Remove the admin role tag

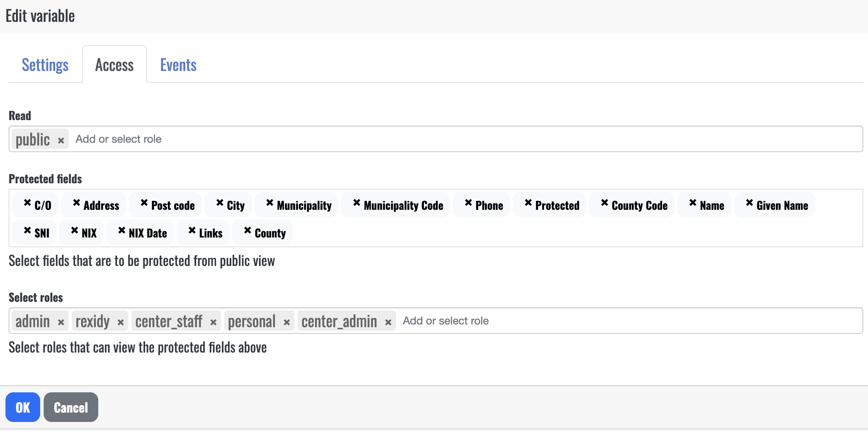pos(61,323)
